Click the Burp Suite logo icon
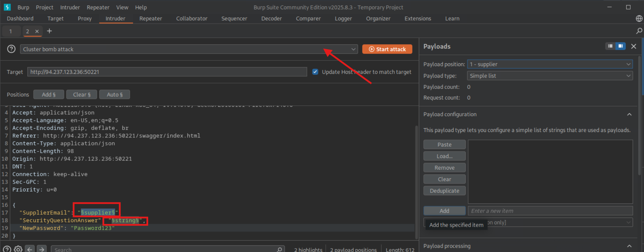 click(x=7, y=7)
